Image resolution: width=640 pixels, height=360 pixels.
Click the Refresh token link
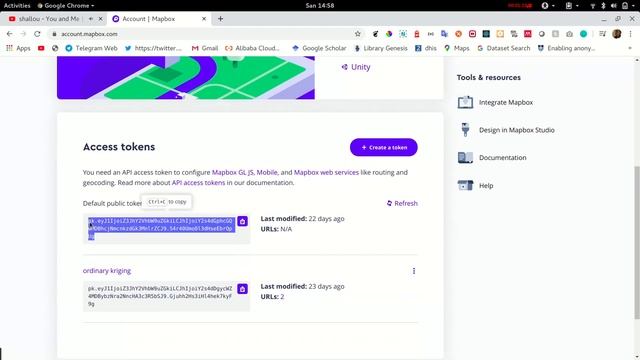coord(402,203)
